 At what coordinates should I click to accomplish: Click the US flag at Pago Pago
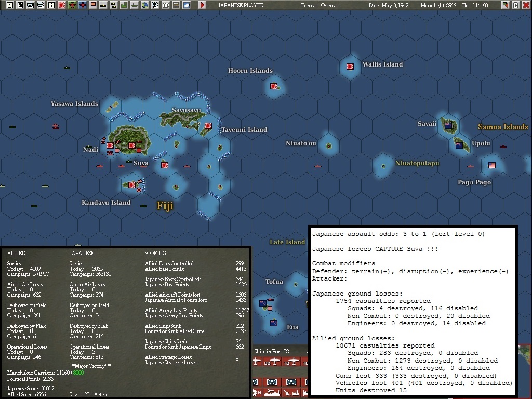tap(492, 165)
